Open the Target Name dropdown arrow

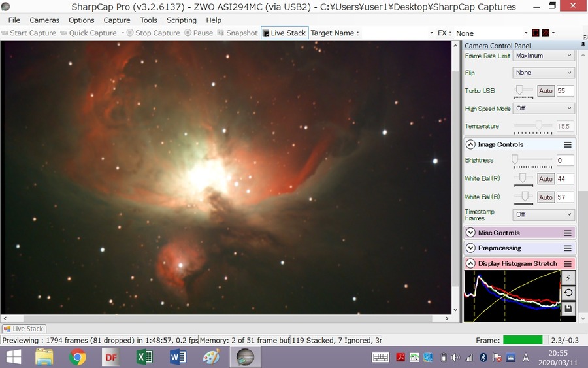(431, 33)
